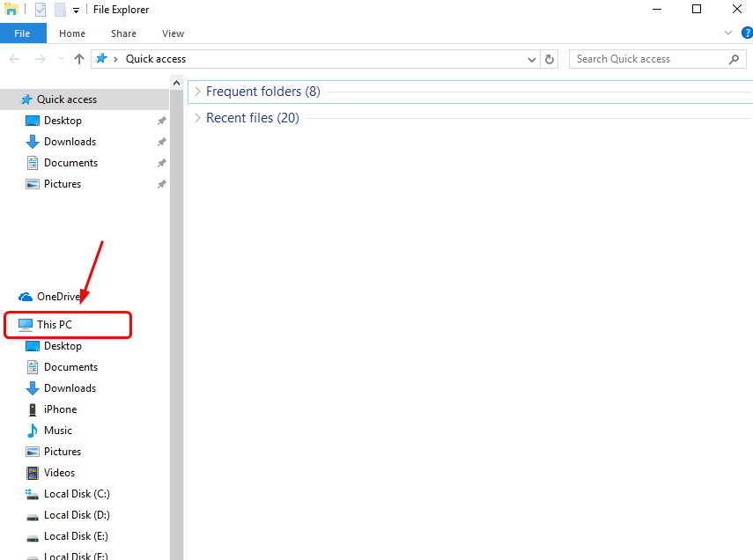
Task: Expand the Recent files group
Action: point(197,118)
